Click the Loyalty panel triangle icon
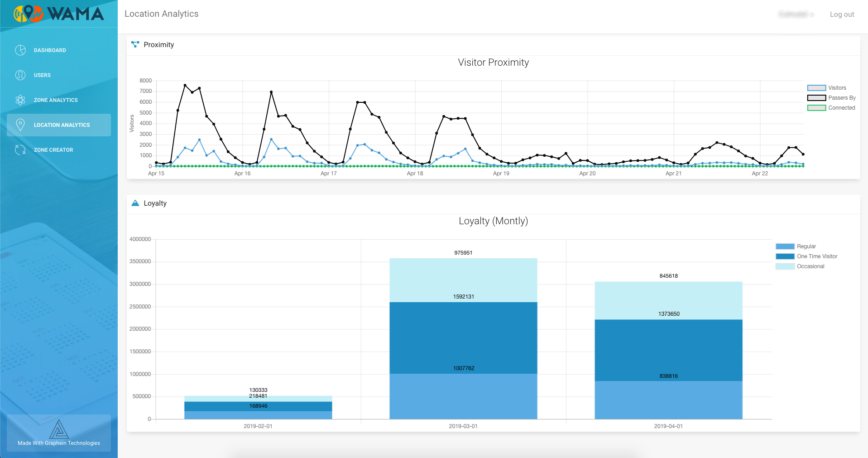 (x=135, y=203)
